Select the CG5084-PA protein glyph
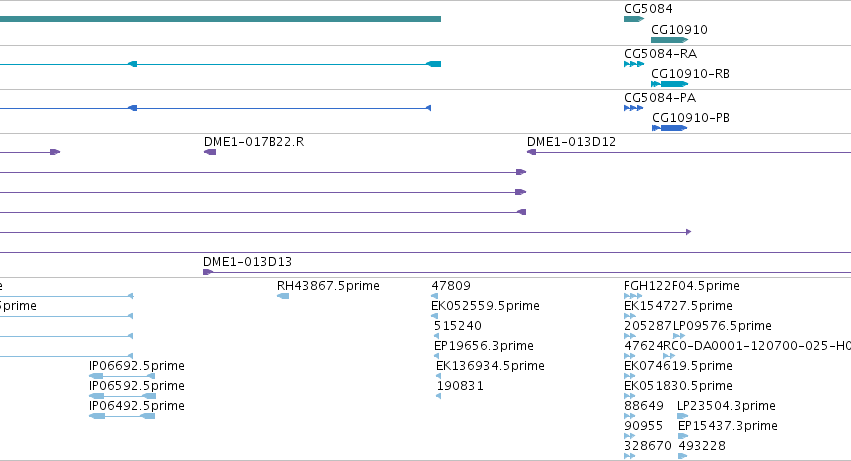 coord(633,108)
